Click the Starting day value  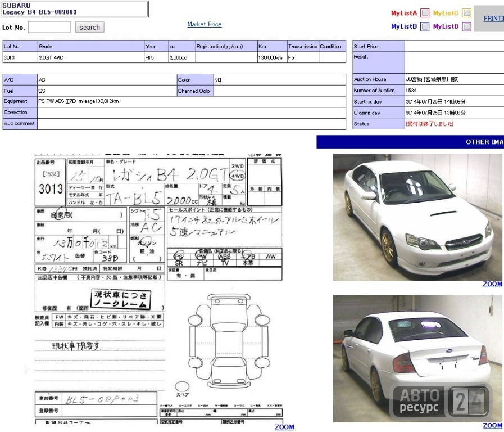[x=435, y=102]
